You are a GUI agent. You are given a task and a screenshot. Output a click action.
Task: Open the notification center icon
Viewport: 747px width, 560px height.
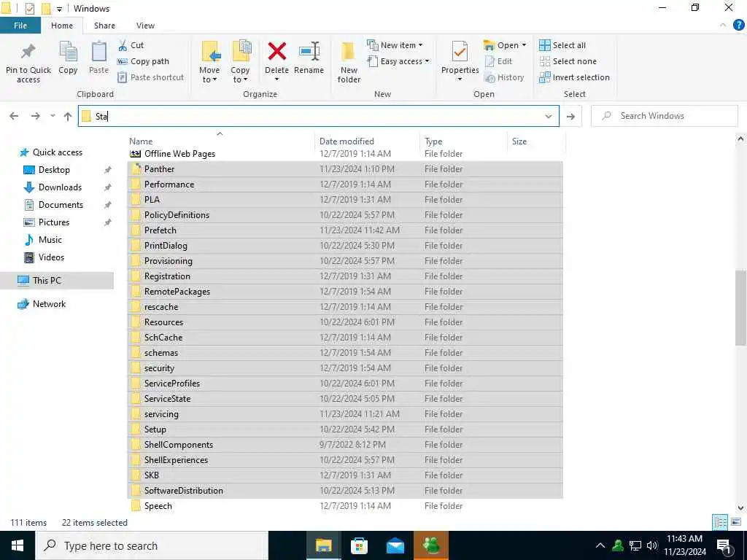pos(724,546)
